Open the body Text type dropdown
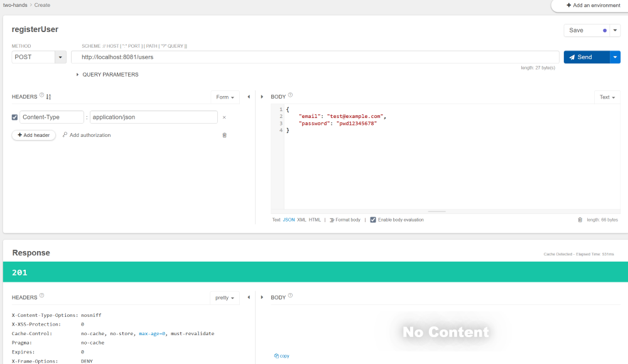This screenshot has height=364, width=628. click(607, 97)
